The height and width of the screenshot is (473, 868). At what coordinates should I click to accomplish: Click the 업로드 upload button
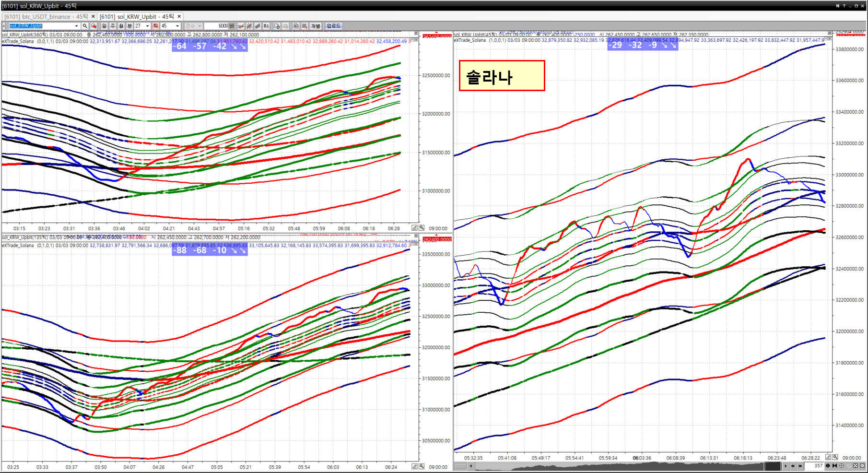pos(333,26)
